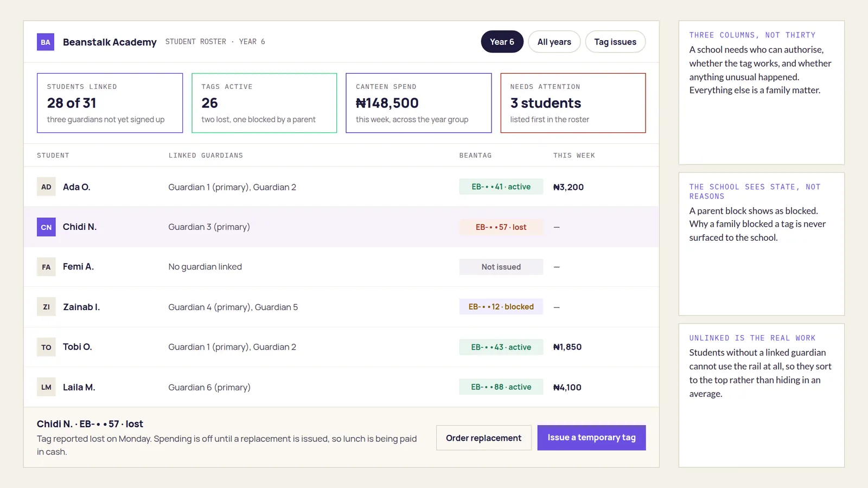Click the Beantag column header

click(476, 156)
